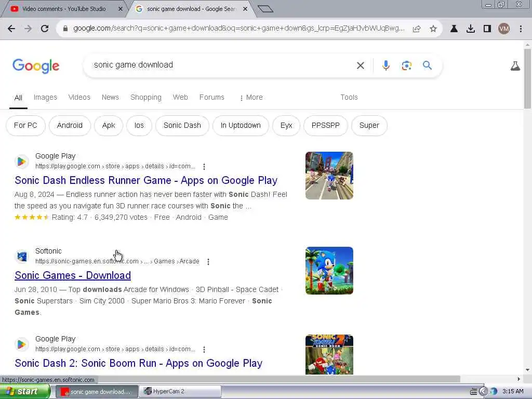Bookmark this page with the star icon
532x399 pixels.
[x=433, y=29]
